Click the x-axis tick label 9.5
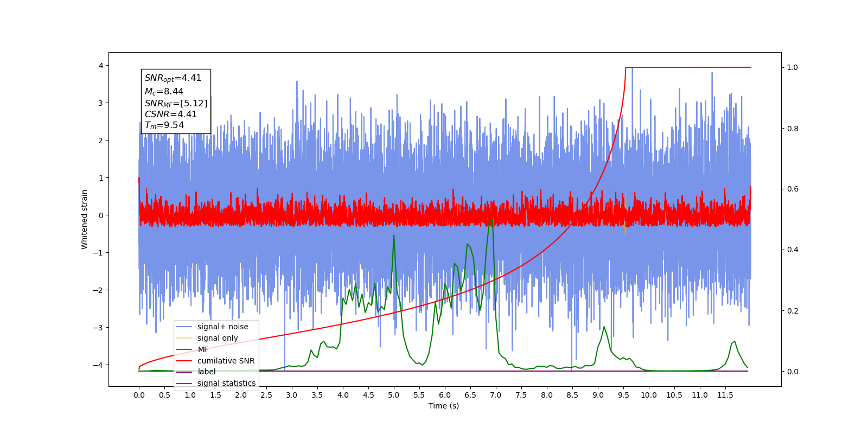 pos(623,395)
